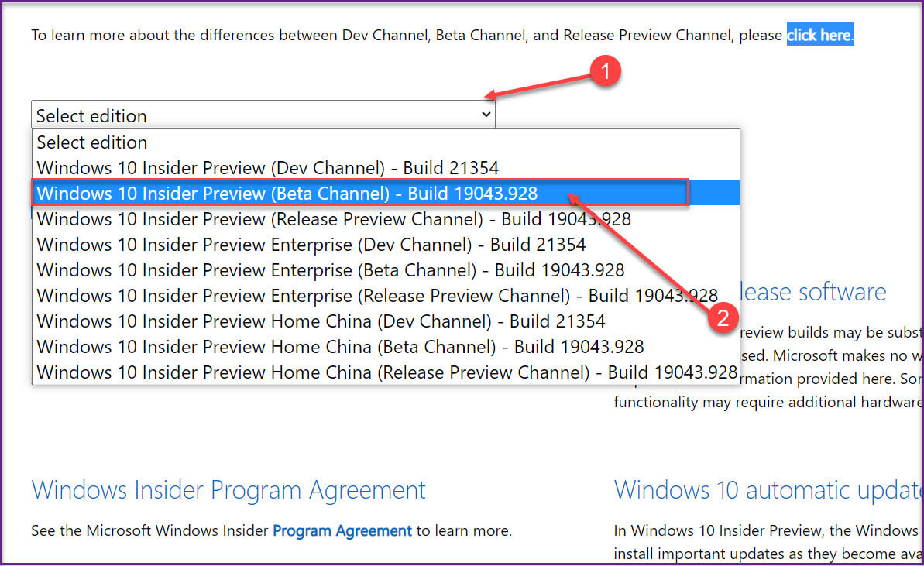Image resolution: width=924 pixels, height=566 pixels.
Task: Click the Windows 10 automatic update heading
Action: click(768, 490)
